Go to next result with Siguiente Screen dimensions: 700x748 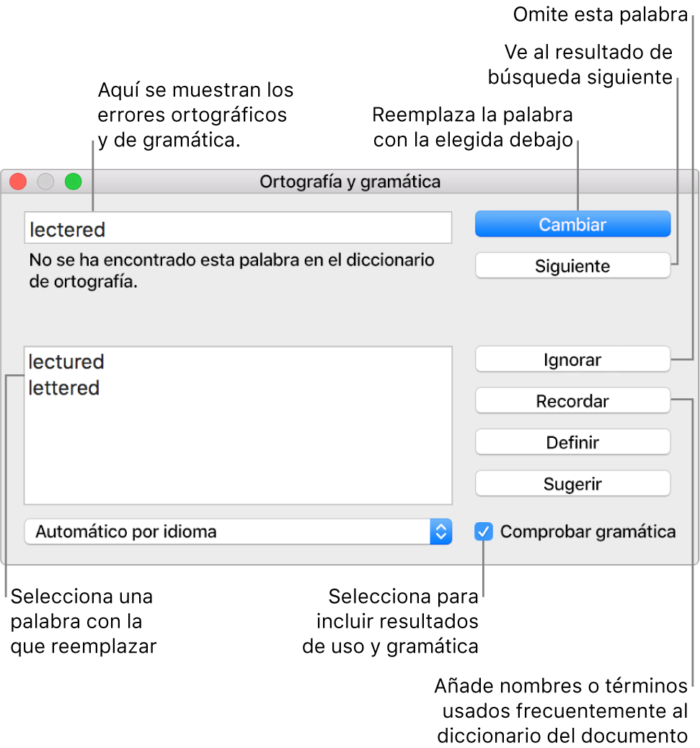572,266
